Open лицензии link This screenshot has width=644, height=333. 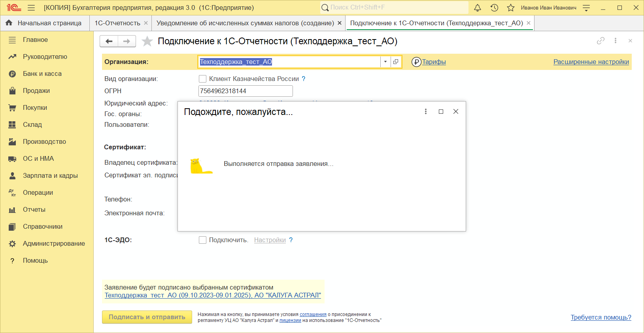pyautogui.click(x=290, y=321)
